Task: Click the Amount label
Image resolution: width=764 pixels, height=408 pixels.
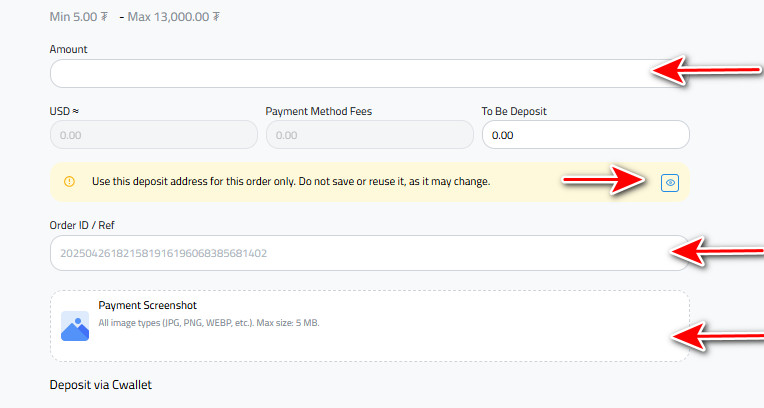Action: point(69,49)
